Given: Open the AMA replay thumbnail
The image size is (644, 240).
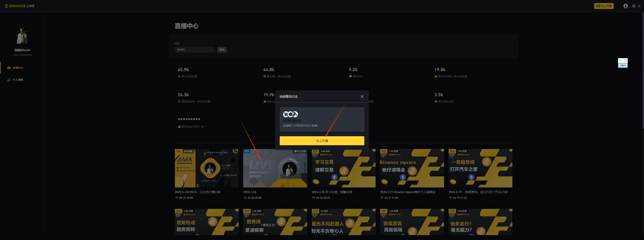Looking at the screenshot, I should 206,168.
